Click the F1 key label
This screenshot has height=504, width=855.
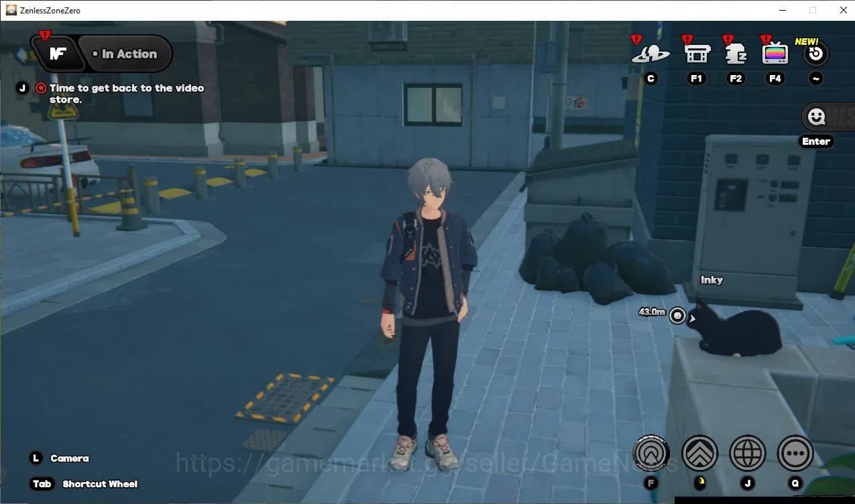click(x=696, y=78)
